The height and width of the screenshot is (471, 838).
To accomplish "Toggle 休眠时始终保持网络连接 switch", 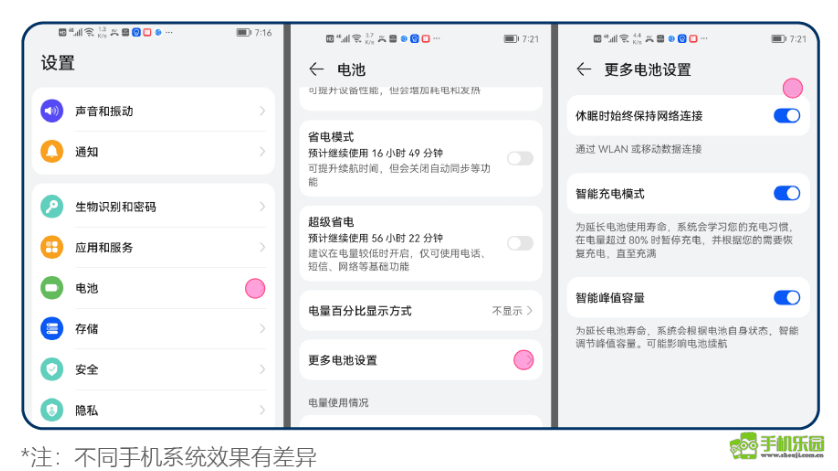I will click(787, 116).
